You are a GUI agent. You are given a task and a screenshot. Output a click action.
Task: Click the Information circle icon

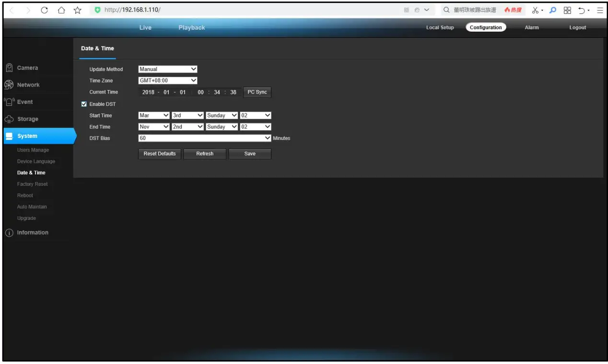click(x=9, y=233)
